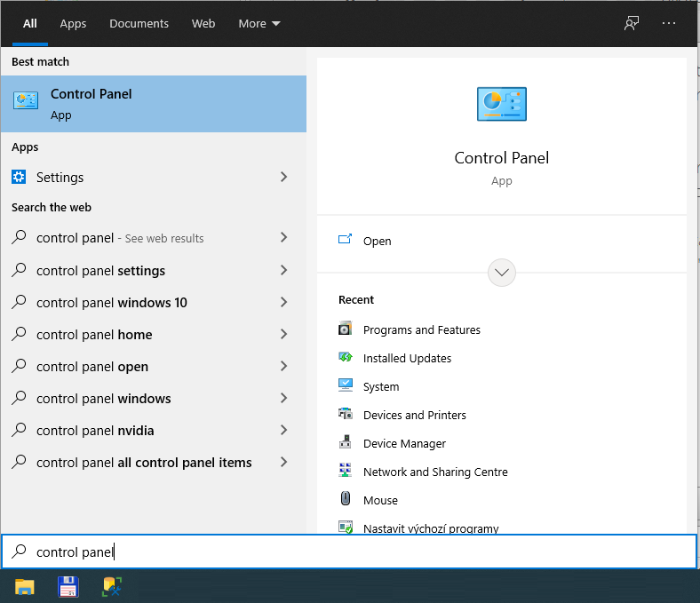Viewport: 700px width, 603px height.
Task: Click the large Control Panel preview icon
Action: click(502, 104)
